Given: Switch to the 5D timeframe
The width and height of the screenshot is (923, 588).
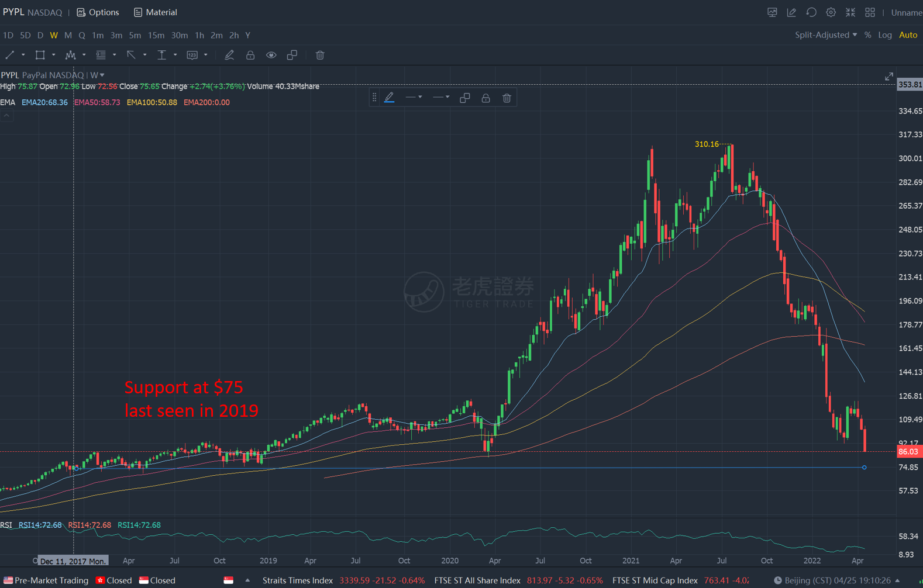Looking at the screenshot, I should [x=25, y=35].
